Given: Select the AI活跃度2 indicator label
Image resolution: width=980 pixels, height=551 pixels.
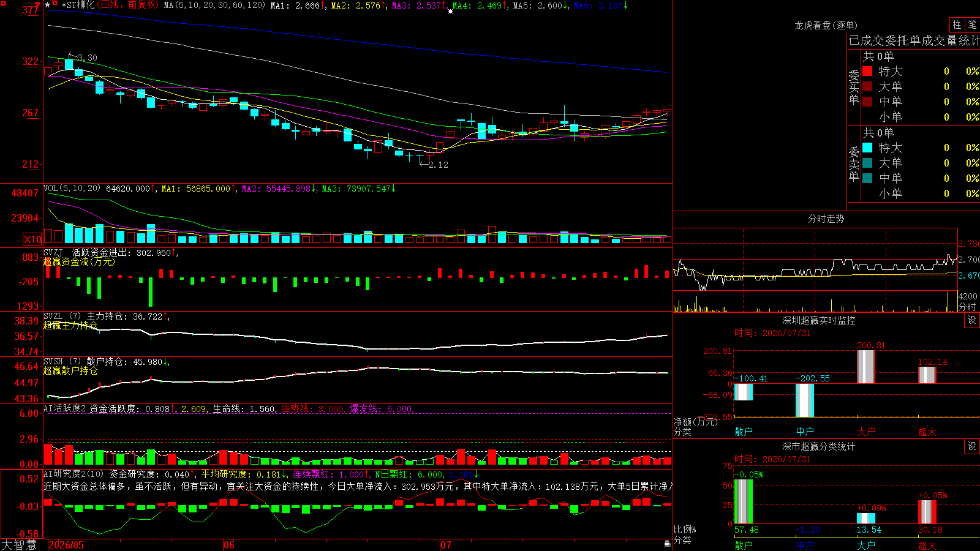Looking at the screenshot, I should pos(65,408).
